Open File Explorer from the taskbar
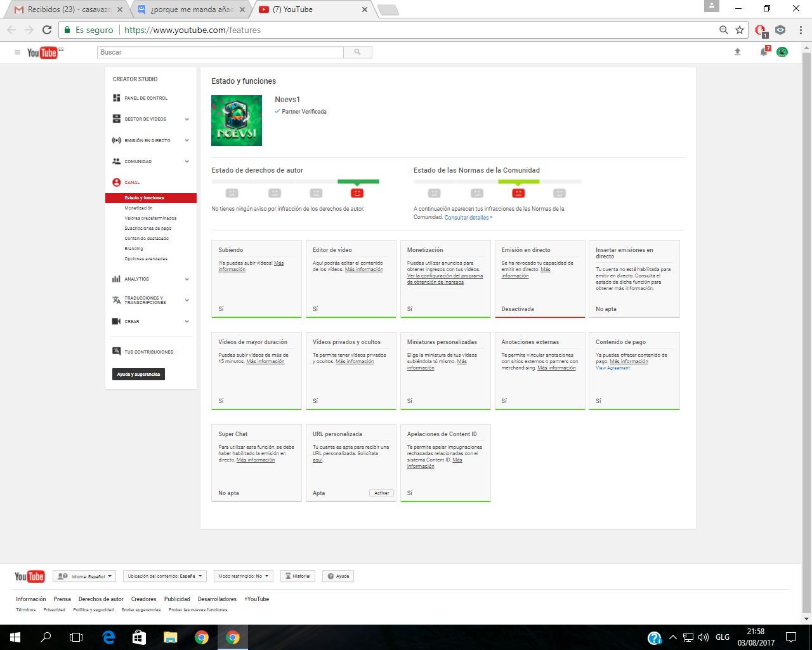Viewport: 812px width, 650px height. 171,637
